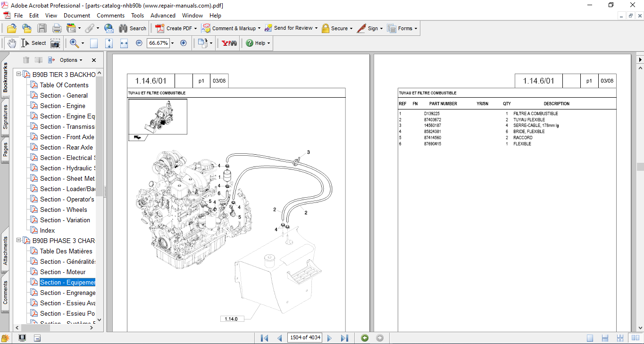Click the Save disk icon
The width and height of the screenshot is (644, 344).
[42, 28]
